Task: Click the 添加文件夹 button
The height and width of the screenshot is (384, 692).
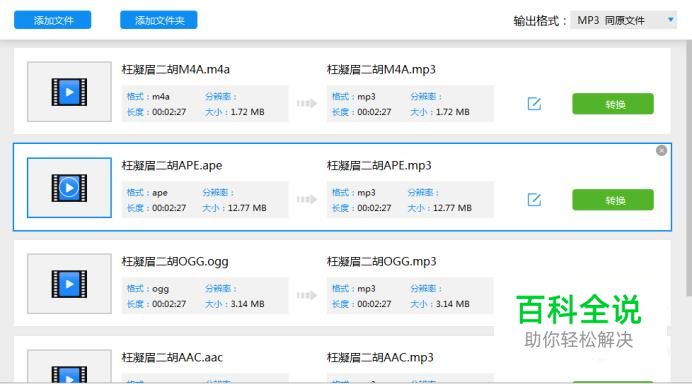Action: [x=159, y=20]
